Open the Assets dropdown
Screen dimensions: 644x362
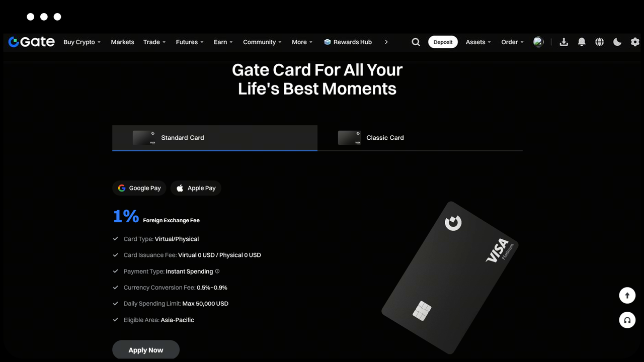(x=478, y=42)
